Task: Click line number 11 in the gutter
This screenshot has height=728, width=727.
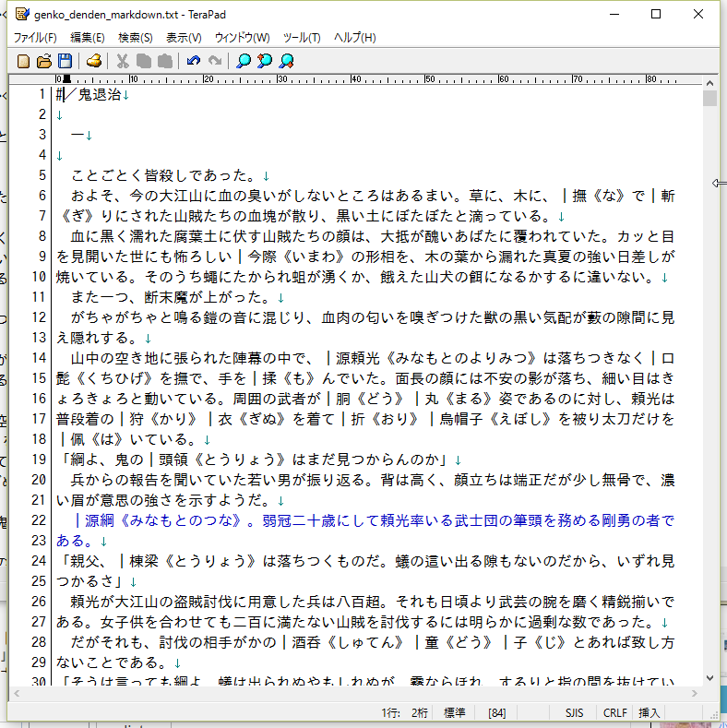Action: click(x=39, y=297)
